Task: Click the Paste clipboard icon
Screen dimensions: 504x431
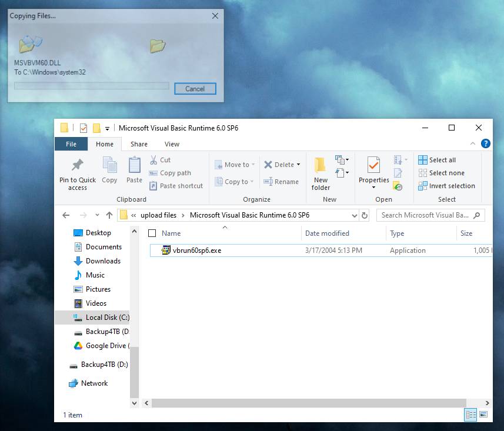Action: tap(134, 165)
